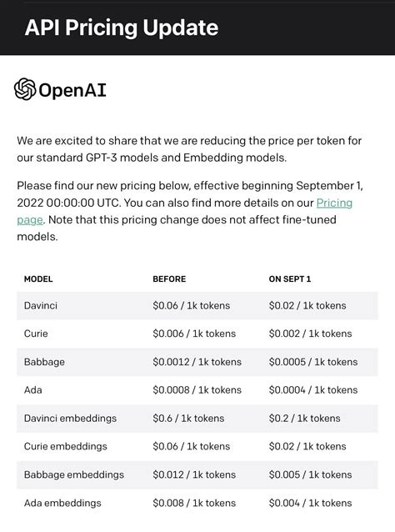Click the Babbage model row name
This screenshot has width=395, height=532.
point(44,362)
